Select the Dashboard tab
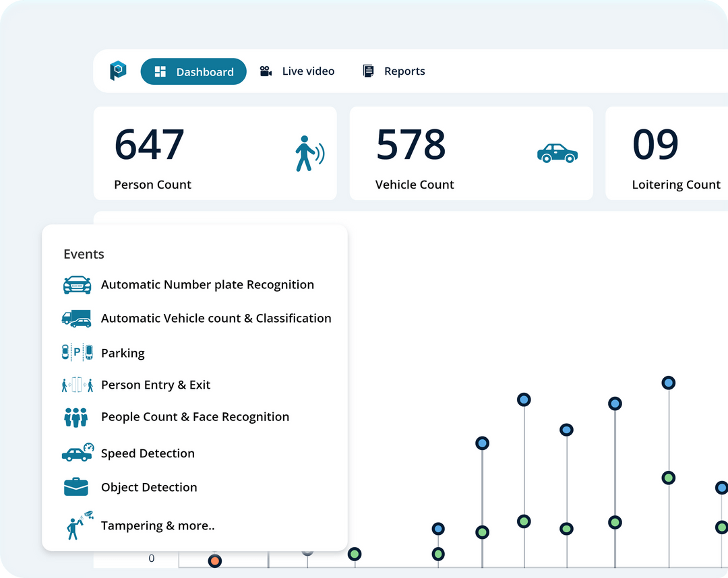 click(193, 71)
